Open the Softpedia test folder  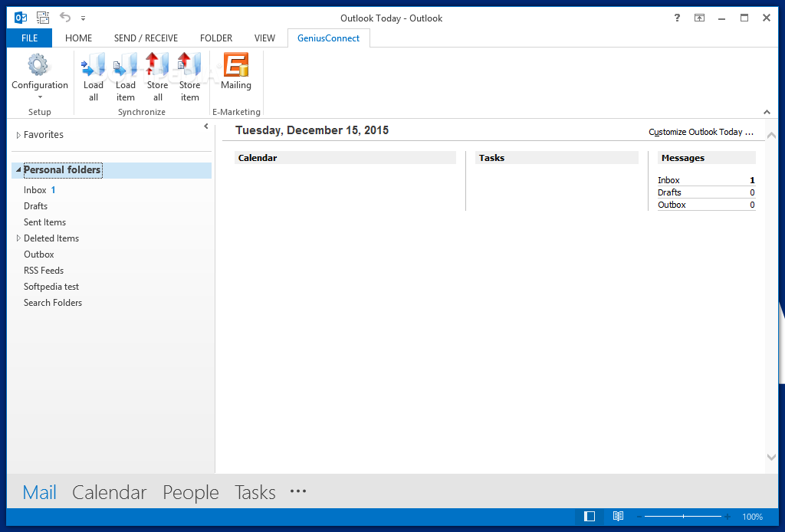pos(51,286)
